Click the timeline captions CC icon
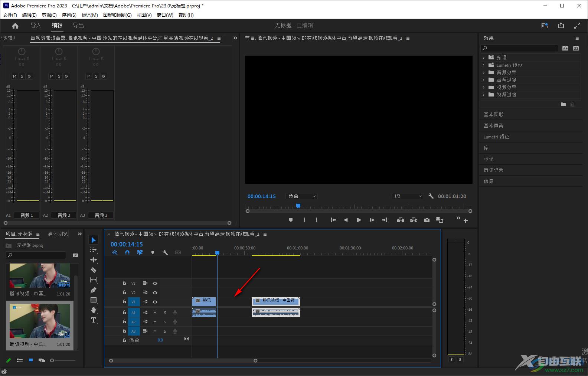This screenshot has height=376, width=588. (x=178, y=252)
